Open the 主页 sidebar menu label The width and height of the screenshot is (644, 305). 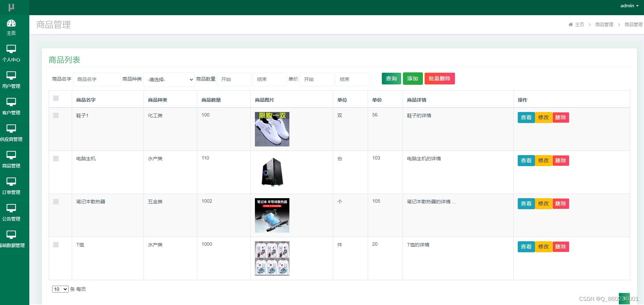(x=11, y=33)
